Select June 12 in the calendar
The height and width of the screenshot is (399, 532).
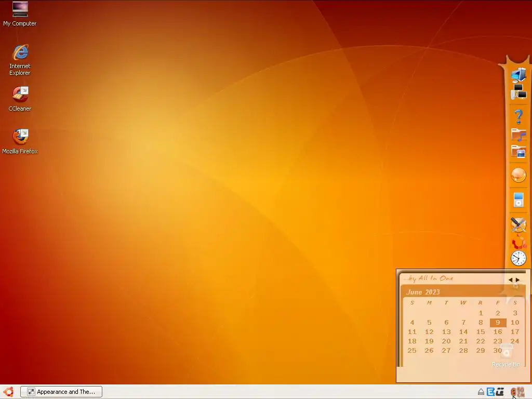click(x=429, y=332)
